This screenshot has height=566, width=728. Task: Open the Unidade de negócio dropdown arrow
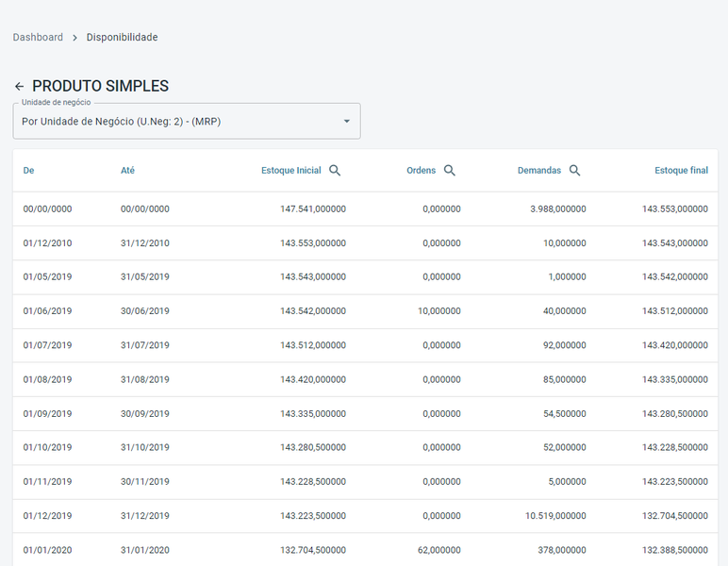point(346,121)
